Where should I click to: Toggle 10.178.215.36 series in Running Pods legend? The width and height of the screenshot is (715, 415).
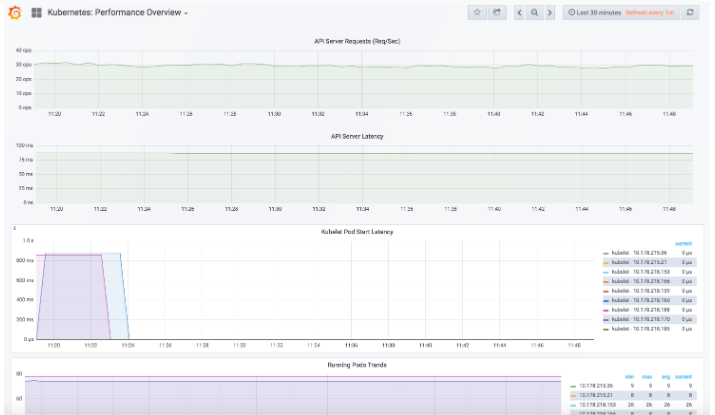pos(596,386)
